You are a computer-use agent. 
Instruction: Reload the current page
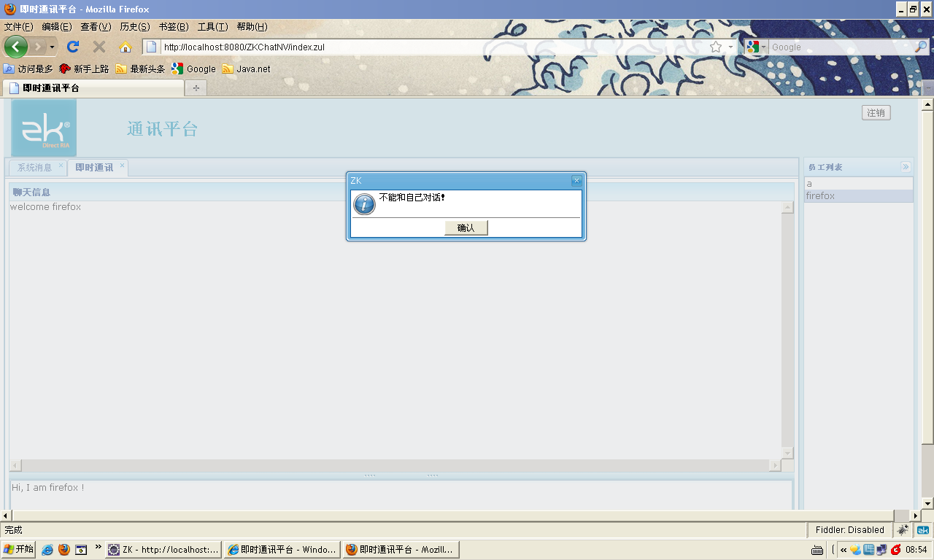[x=73, y=47]
